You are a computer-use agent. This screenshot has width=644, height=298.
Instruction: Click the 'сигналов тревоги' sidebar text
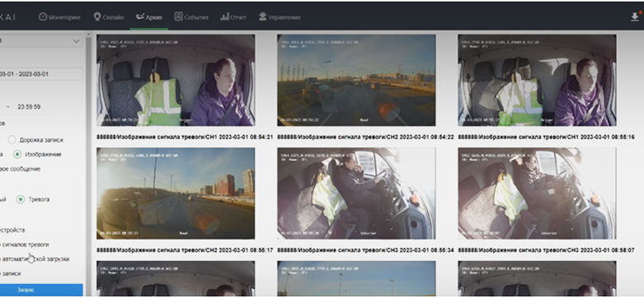25,244
